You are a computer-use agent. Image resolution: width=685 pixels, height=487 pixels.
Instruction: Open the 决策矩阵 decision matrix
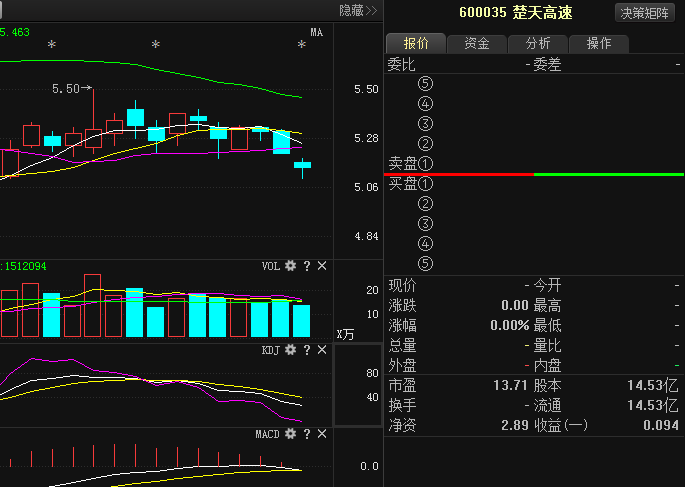point(645,13)
